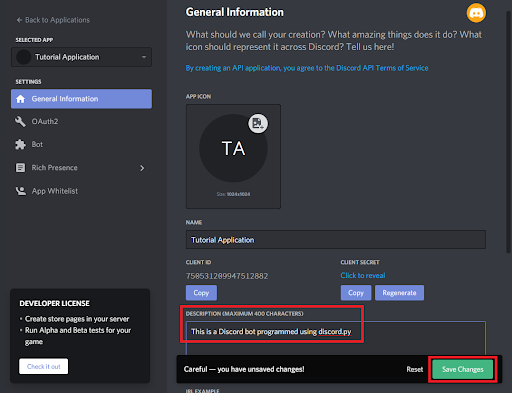Click the wrench icon next to OAuth2
The image size is (512, 393).
(20, 122)
